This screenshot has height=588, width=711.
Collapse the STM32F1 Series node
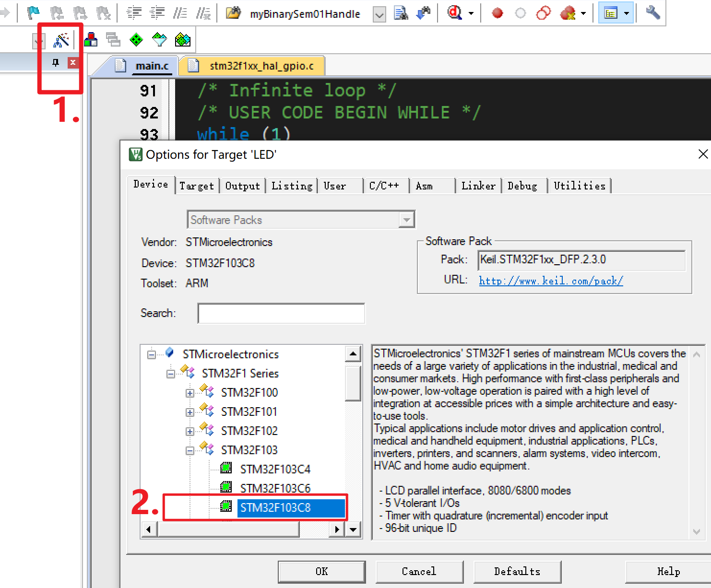171,374
